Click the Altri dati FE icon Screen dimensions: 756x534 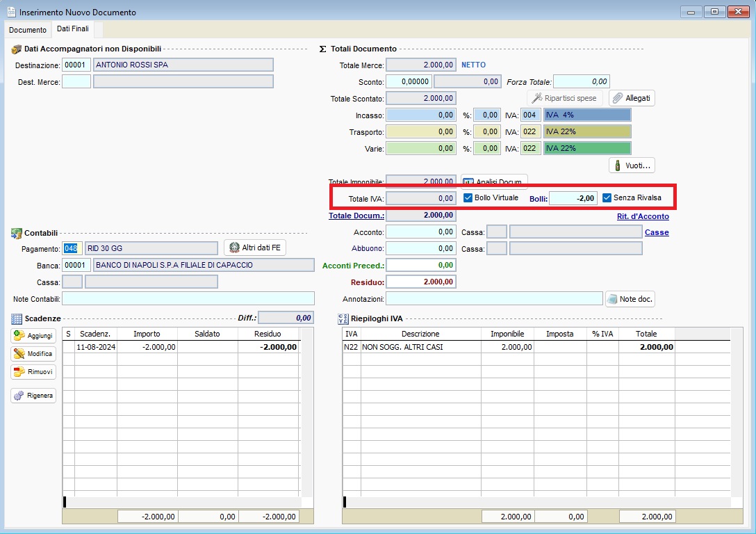(254, 248)
